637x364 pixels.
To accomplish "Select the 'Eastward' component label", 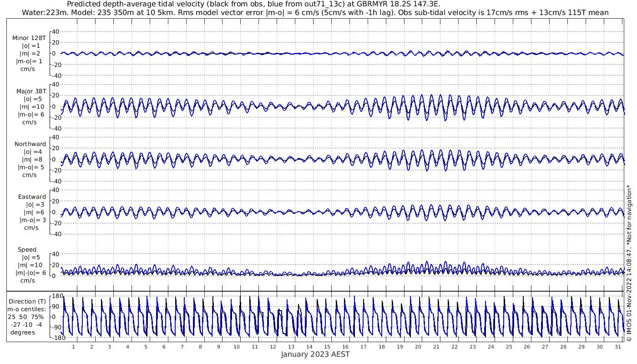I will pos(32,197).
